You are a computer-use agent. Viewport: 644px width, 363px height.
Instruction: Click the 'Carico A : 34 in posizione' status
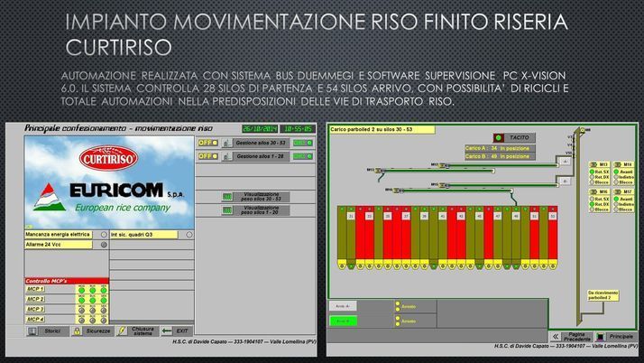tap(500, 148)
